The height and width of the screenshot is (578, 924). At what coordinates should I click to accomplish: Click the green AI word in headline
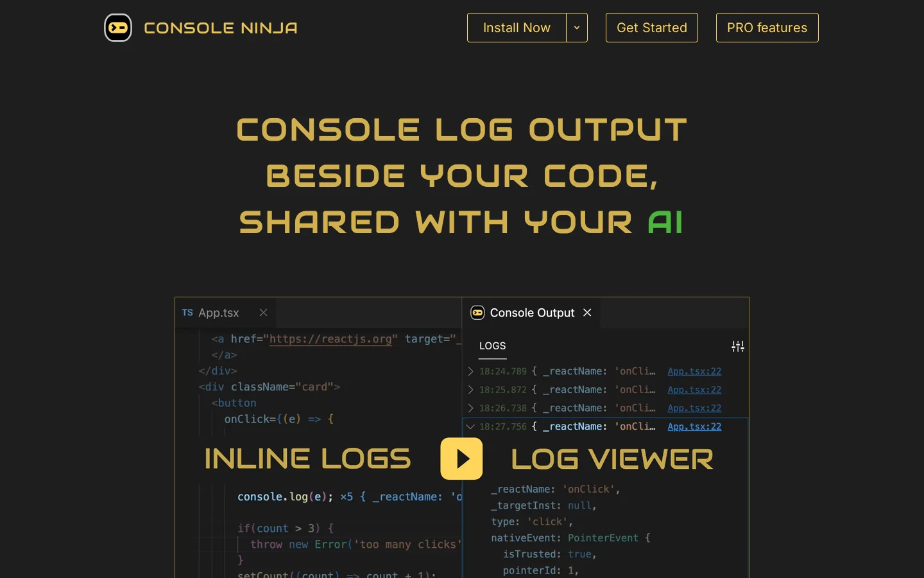665,223
